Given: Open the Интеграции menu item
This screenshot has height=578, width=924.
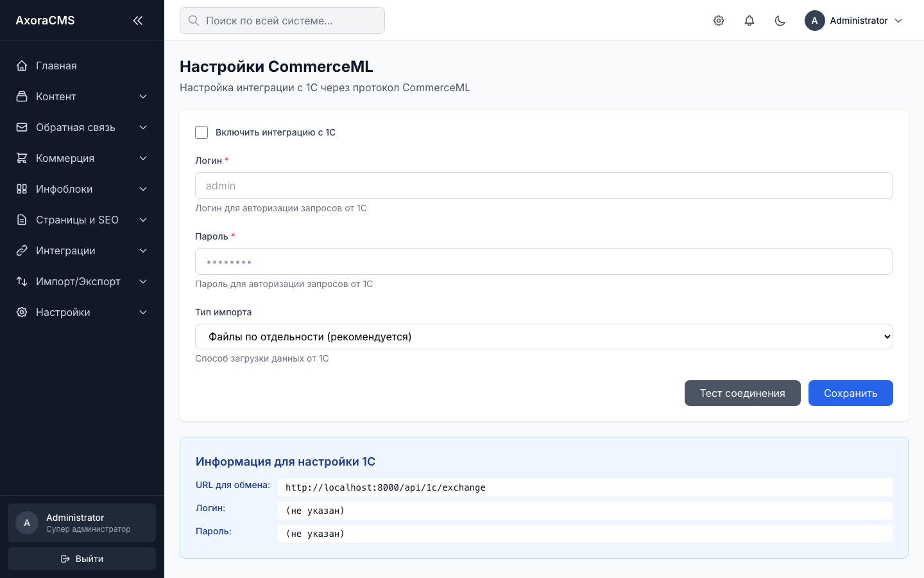Looking at the screenshot, I should click(x=82, y=250).
